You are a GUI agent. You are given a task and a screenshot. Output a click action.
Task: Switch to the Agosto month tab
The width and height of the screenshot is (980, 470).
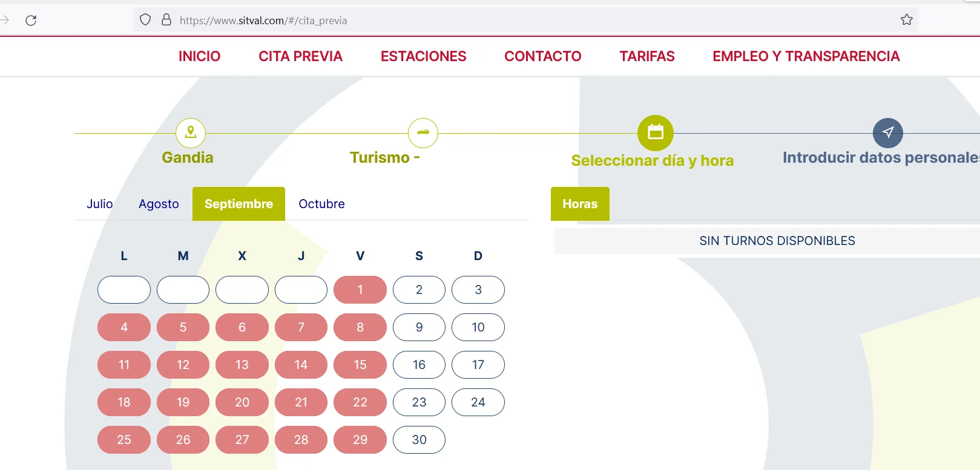click(x=159, y=204)
